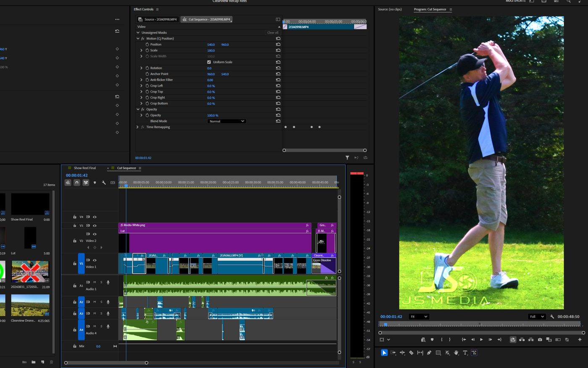Open the Full playback resolution dropdown
This screenshot has height=368, width=588.
click(x=537, y=317)
